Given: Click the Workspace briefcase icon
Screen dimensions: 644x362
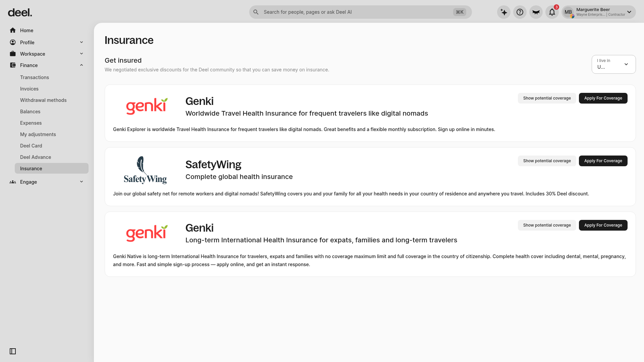Looking at the screenshot, I should (x=13, y=54).
